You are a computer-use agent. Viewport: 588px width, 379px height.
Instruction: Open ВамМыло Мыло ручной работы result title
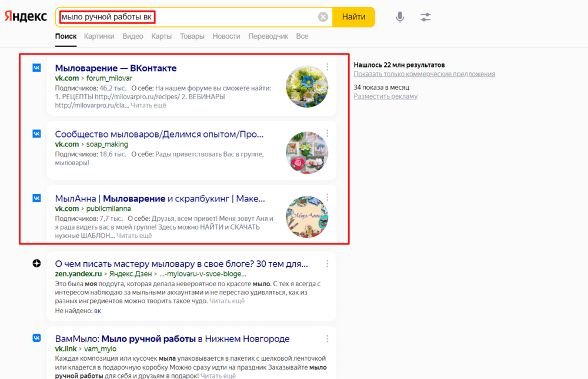pyautogui.click(x=172, y=339)
